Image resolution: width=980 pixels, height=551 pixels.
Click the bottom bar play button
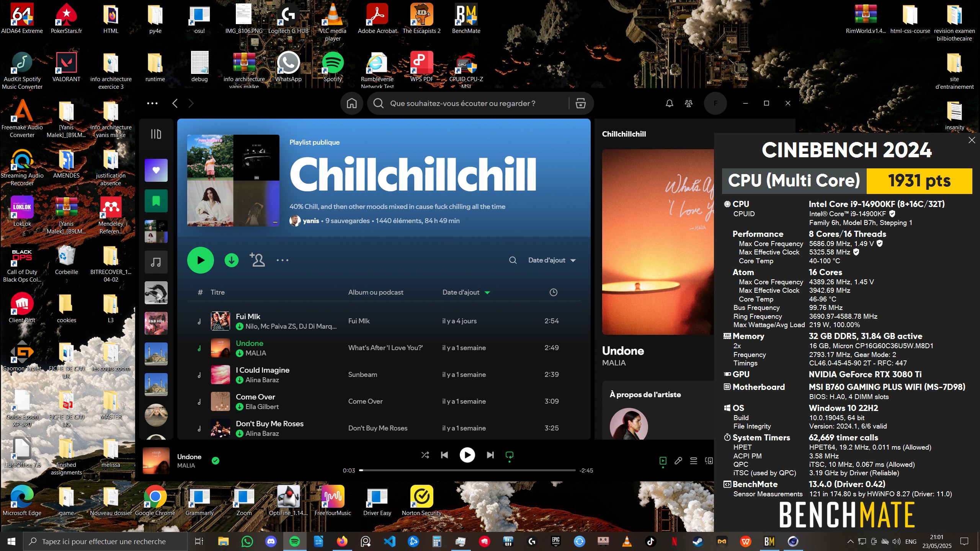pyautogui.click(x=467, y=455)
